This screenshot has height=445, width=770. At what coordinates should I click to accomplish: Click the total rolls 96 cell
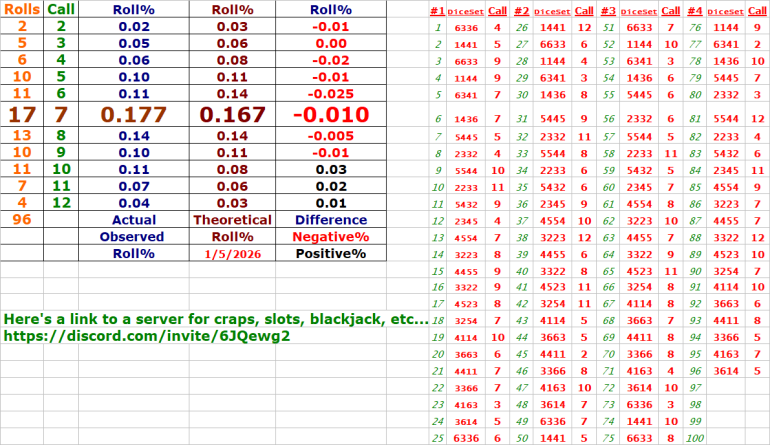(x=22, y=219)
